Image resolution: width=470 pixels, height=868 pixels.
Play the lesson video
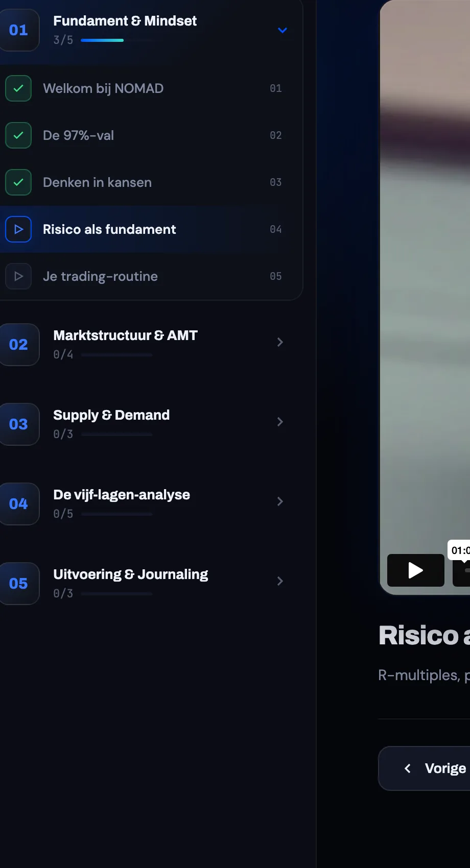coord(416,570)
